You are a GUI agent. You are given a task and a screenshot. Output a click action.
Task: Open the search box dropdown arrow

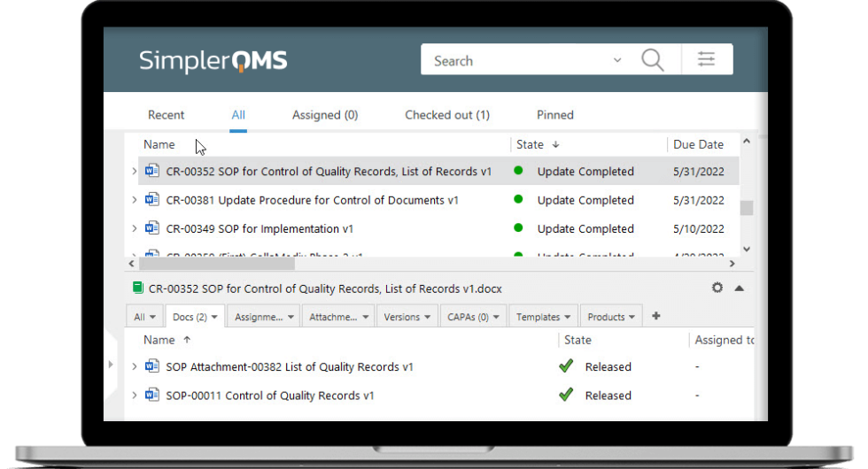pos(617,61)
